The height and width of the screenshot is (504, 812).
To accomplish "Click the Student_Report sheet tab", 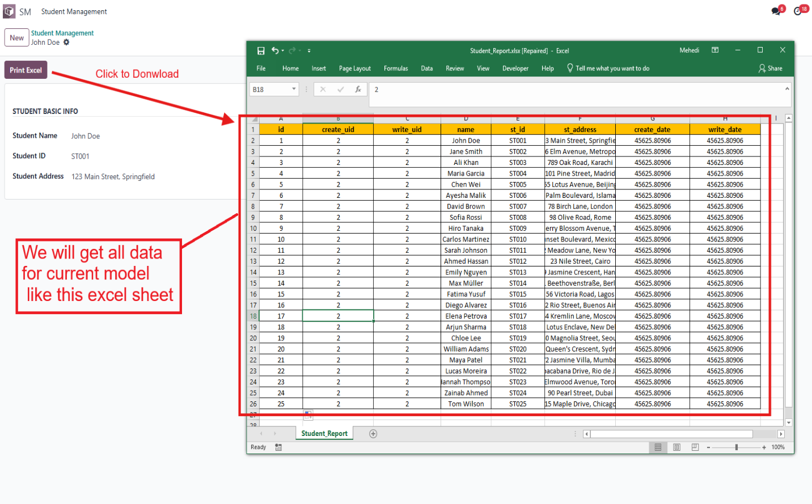I will point(324,434).
